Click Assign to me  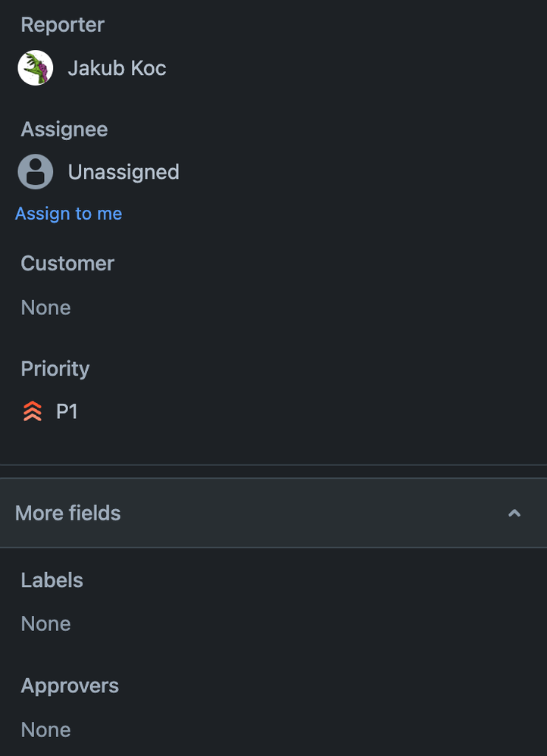tap(68, 213)
